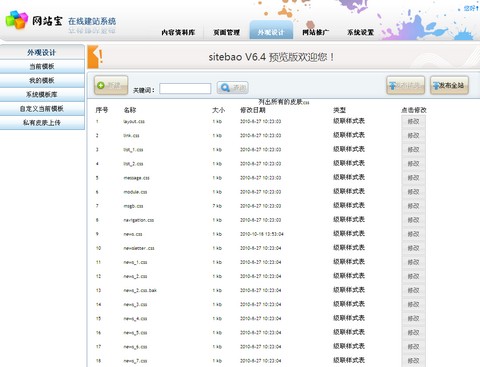Viewport: 480px width, 367px height.
Task: Click the file name msgb.css
Action: pos(133,206)
